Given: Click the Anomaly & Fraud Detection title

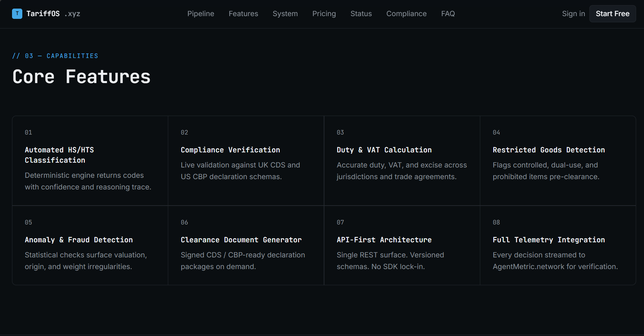Looking at the screenshot, I should (x=79, y=240).
